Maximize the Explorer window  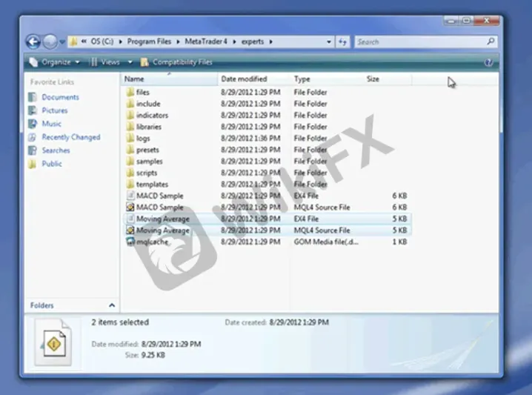[x=467, y=21]
